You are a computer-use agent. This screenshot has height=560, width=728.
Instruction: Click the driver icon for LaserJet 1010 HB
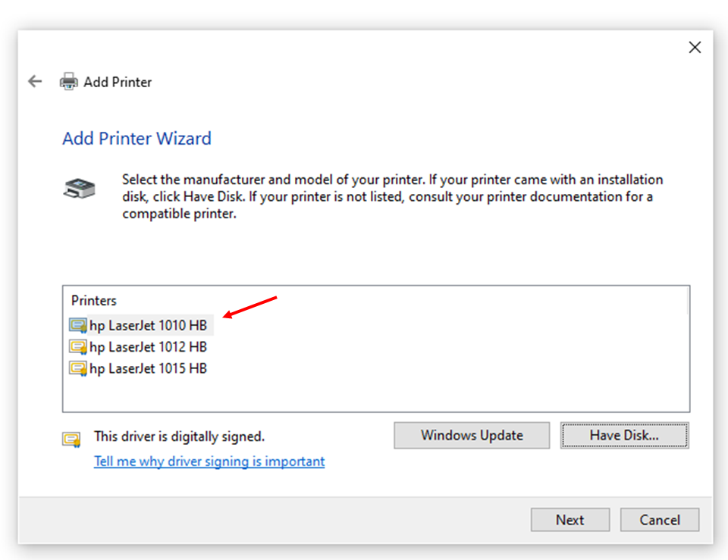click(78, 325)
